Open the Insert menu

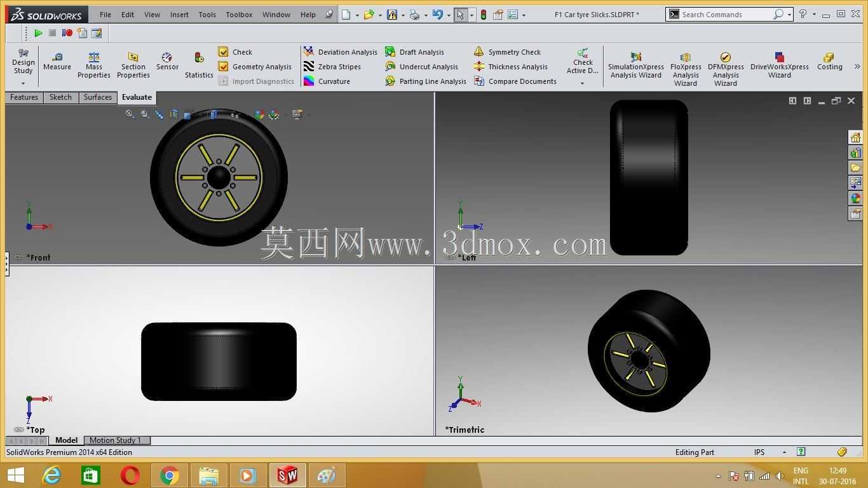[179, 15]
